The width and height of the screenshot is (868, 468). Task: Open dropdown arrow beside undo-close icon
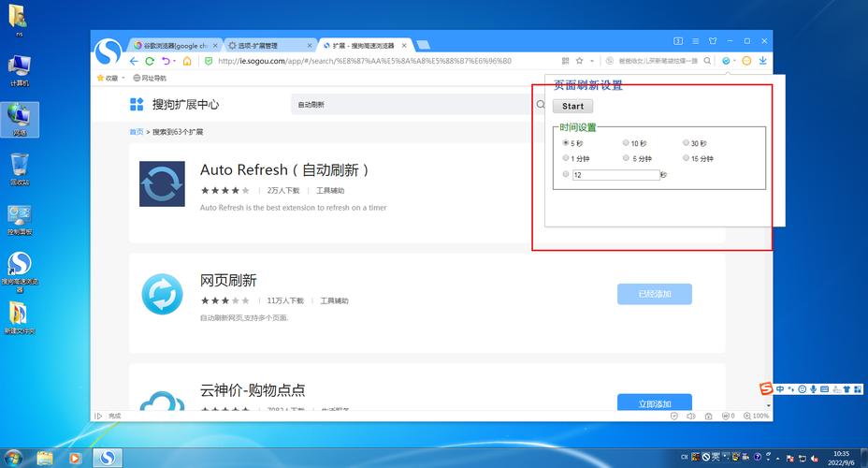click(174, 61)
